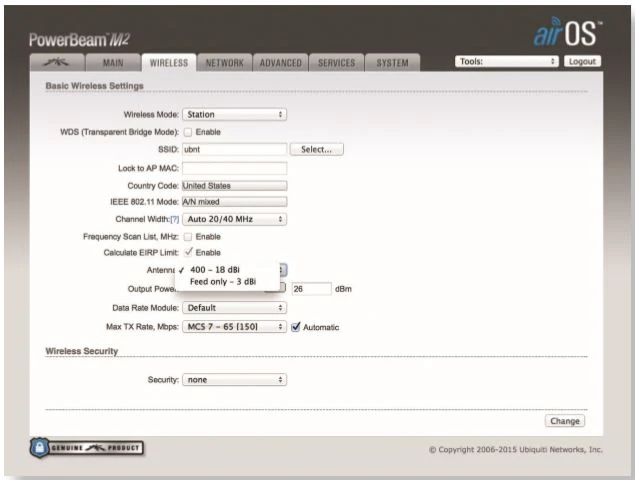This screenshot has height=480, width=635.
Task: Switch to the MAIN tab
Action: coord(113,62)
